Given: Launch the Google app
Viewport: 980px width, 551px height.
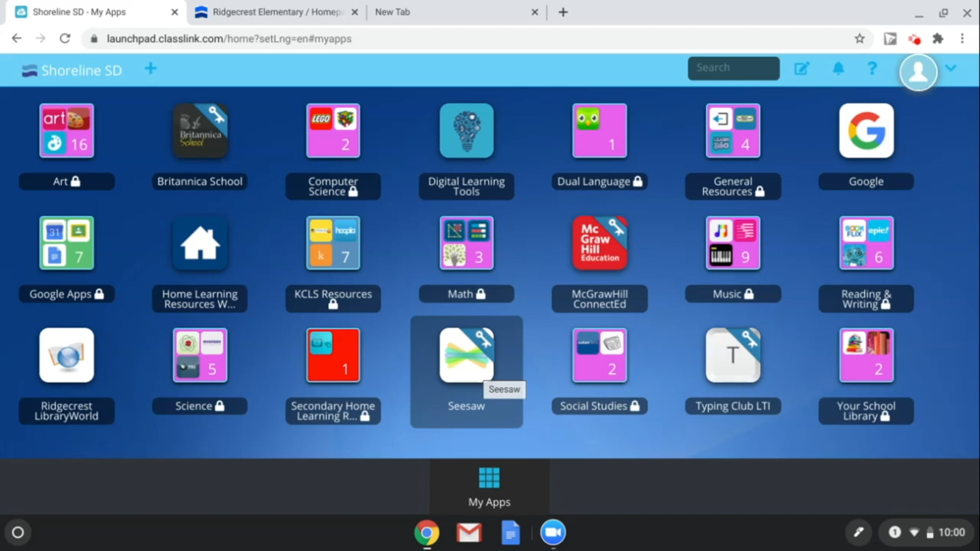Looking at the screenshot, I should (866, 131).
